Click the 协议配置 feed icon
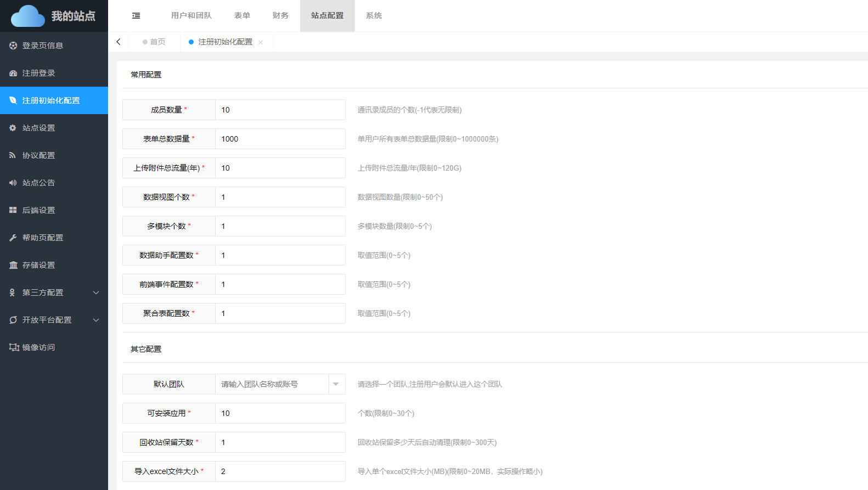This screenshot has width=868, height=490. (13, 155)
